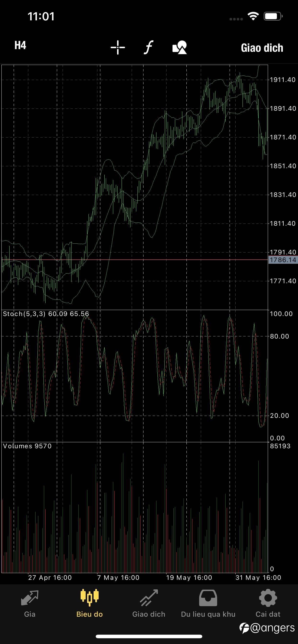Tap the Volumes 9570 indicator label
This screenshot has height=644, width=298.
(27, 446)
